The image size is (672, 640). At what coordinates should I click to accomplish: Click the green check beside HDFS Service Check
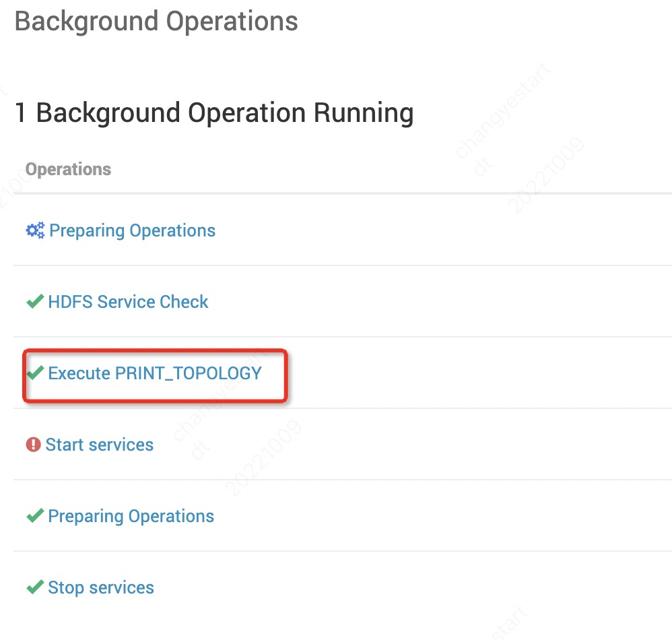pyautogui.click(x=35, y=301)
